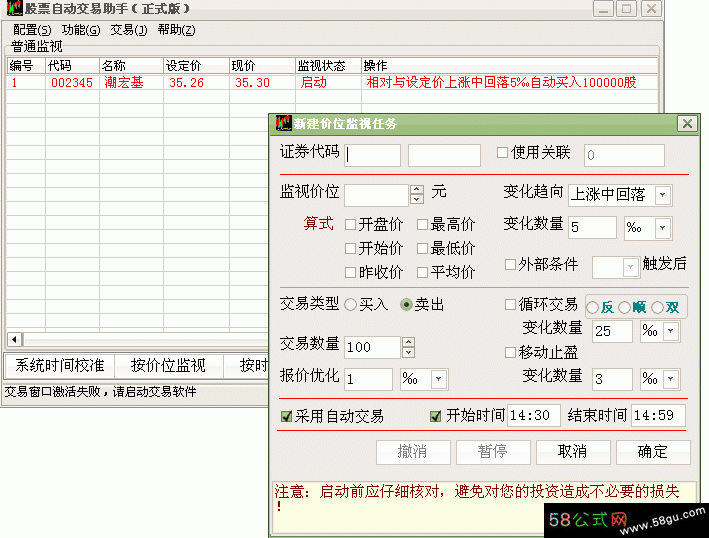
Task: Open the 配置(S) menu
Action: (x=32, y=30)
